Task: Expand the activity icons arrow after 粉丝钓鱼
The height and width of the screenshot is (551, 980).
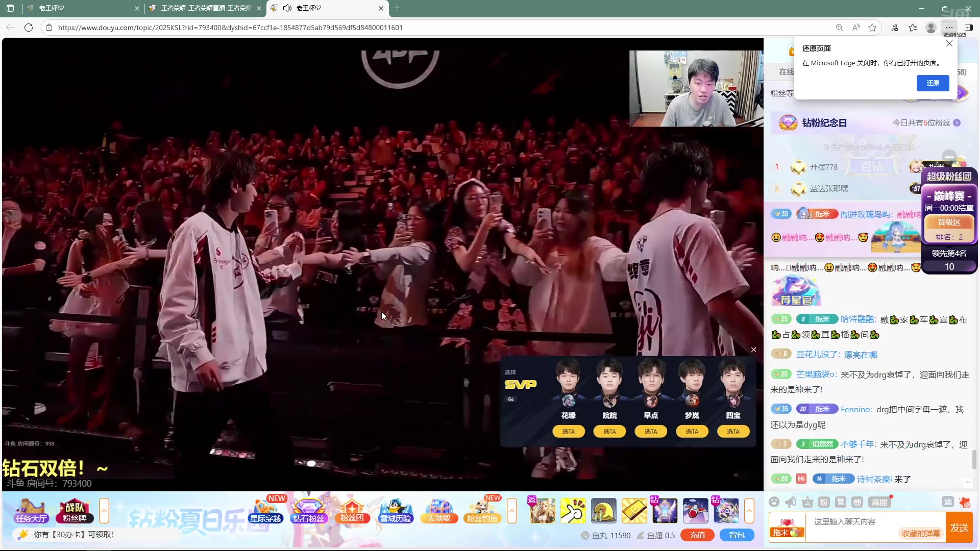Action: [512, 511]
